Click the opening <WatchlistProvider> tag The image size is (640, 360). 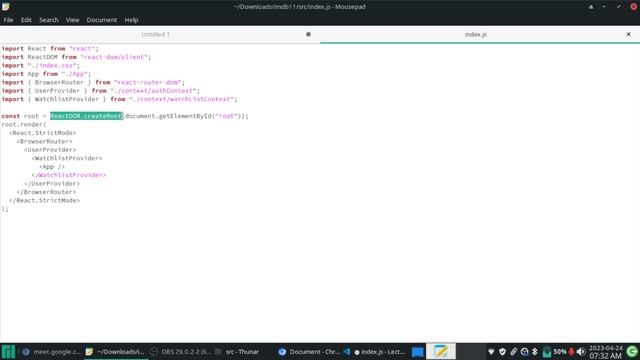67,158
